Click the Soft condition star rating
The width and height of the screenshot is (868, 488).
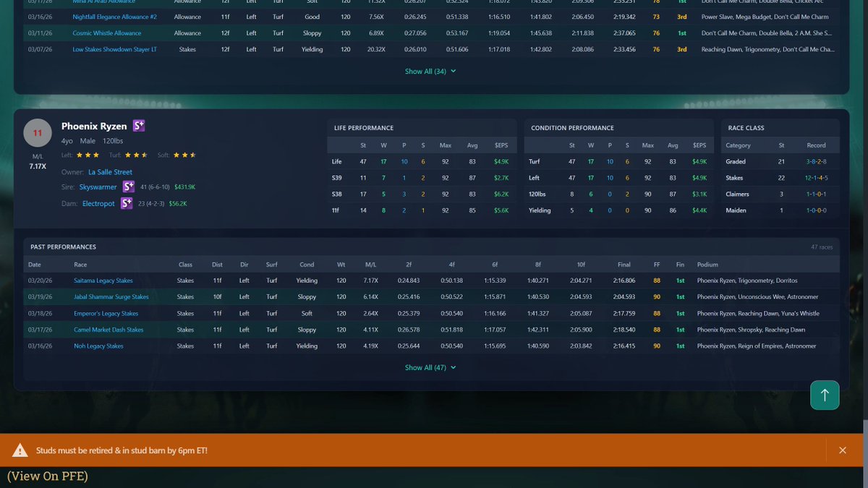(184, 155)
